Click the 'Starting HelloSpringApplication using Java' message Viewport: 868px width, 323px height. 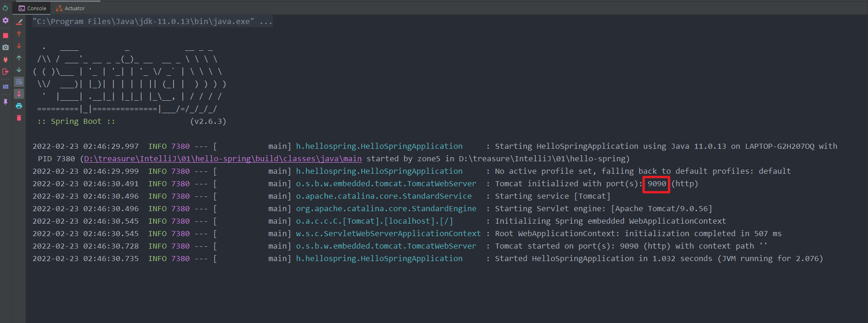tap(666, 146)
